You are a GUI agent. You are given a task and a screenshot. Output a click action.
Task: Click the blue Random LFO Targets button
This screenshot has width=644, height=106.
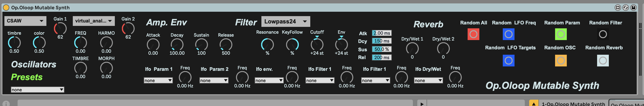[508, 61]
